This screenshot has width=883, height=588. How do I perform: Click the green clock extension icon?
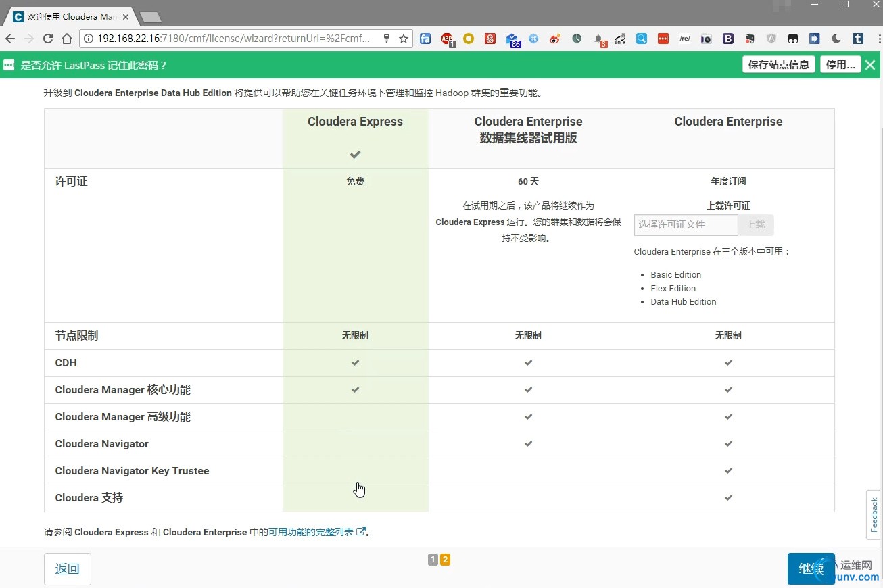[x=577, y=39]
